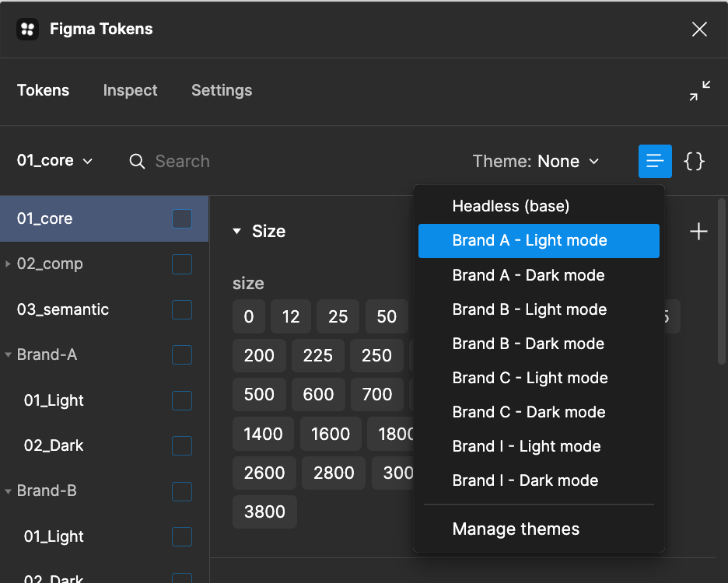
Task: Click the size token 225
Action: click(318, 355)
